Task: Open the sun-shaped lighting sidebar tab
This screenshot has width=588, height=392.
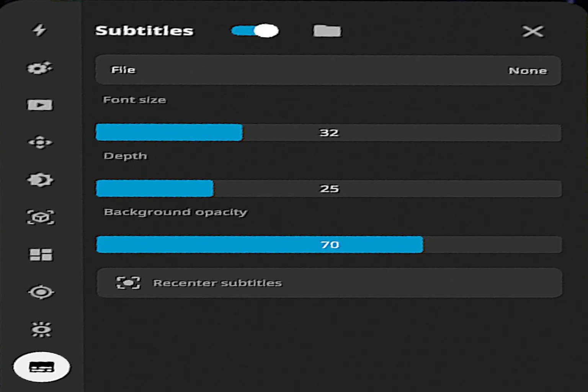Action: pyautogui.click(x=41, y=330)
